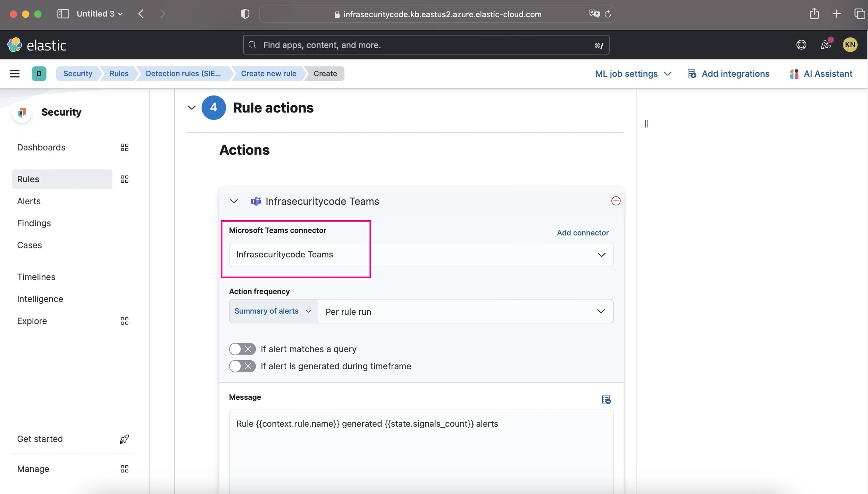The height and width of the screenshot is (494, 868).
Task: Click the Find apps search field
Action: [425, 45]
